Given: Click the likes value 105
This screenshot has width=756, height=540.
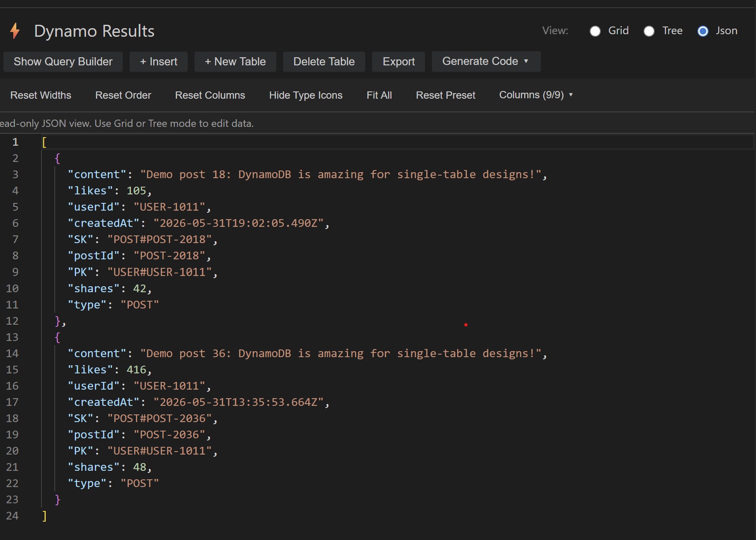Looking at the screenshot, I should click(x=136, y=191).
